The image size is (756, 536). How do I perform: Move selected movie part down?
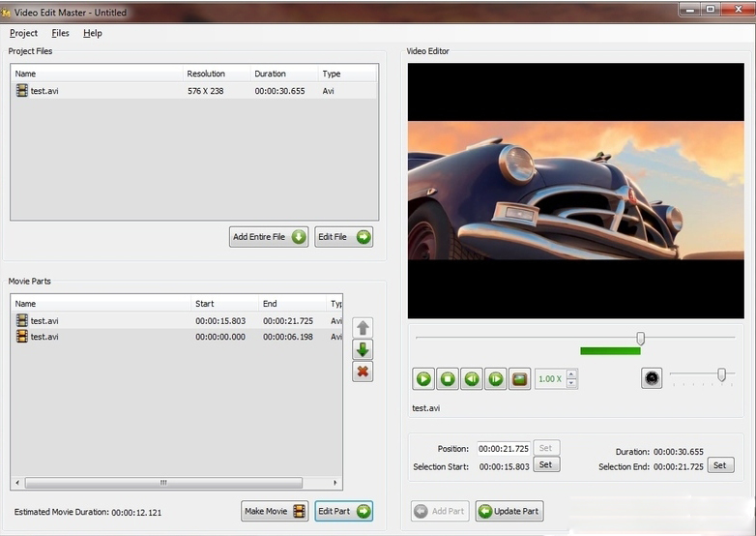point(363,349)
